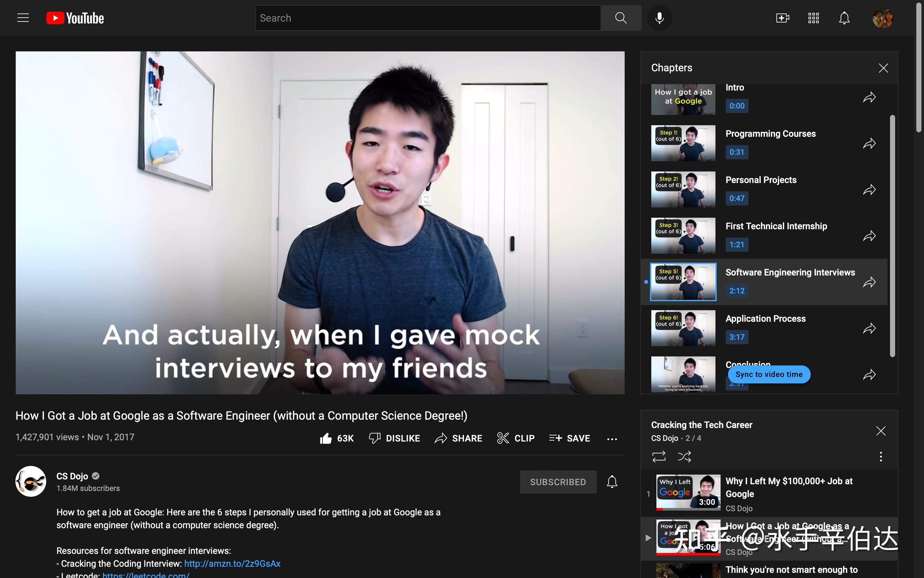Screen dimensions: 924x578
Task: Click the page vertical scrollbar
Action: [x=919, y=67]
